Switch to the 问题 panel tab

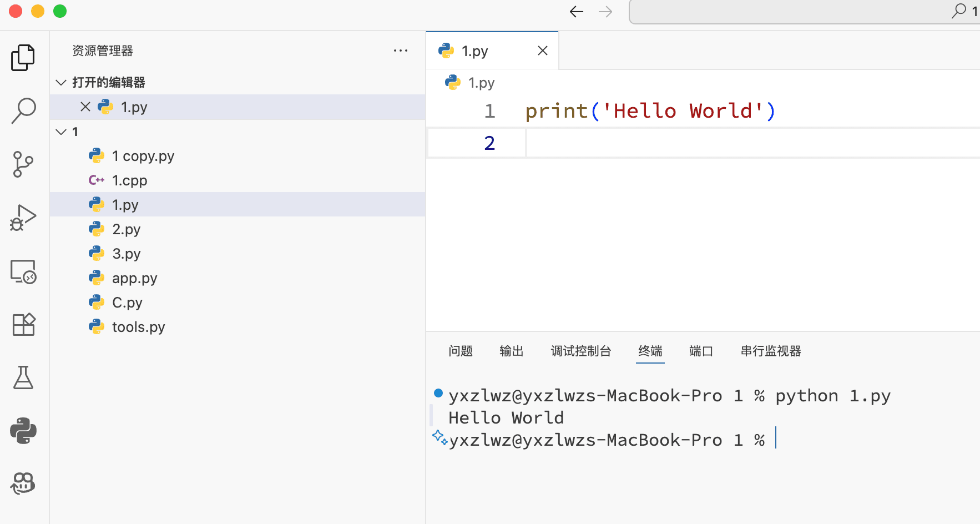pos(460,351)
